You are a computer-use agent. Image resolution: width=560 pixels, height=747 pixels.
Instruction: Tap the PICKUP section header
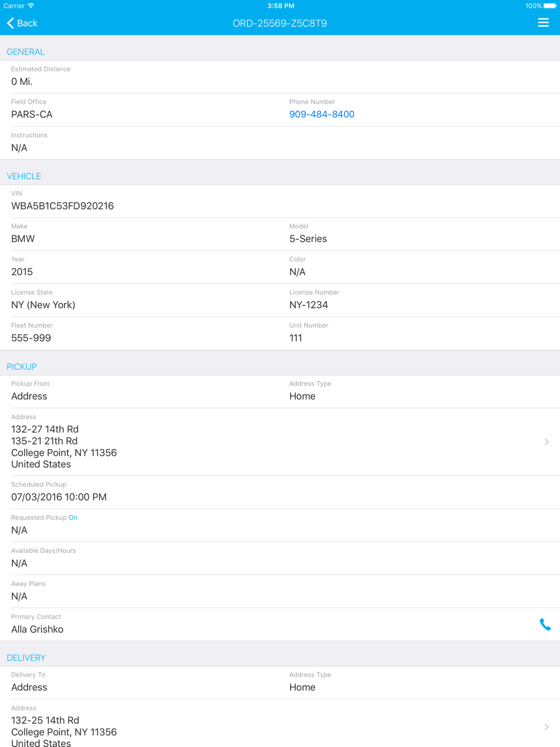point(22,367)
